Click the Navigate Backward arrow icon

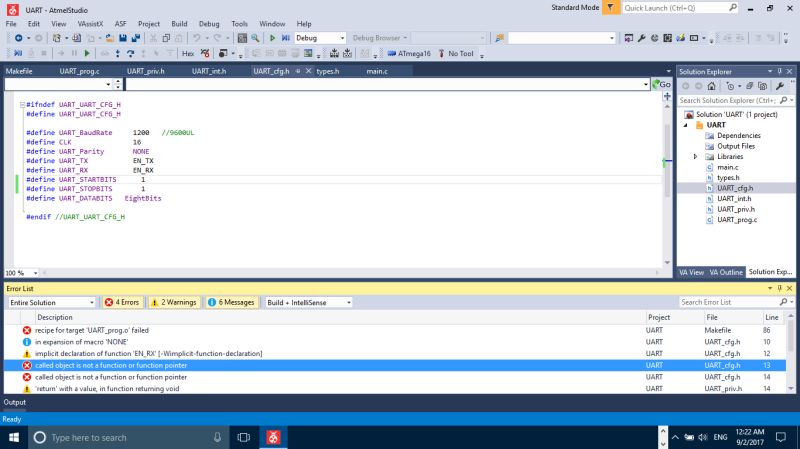click(x=18, y=38)
